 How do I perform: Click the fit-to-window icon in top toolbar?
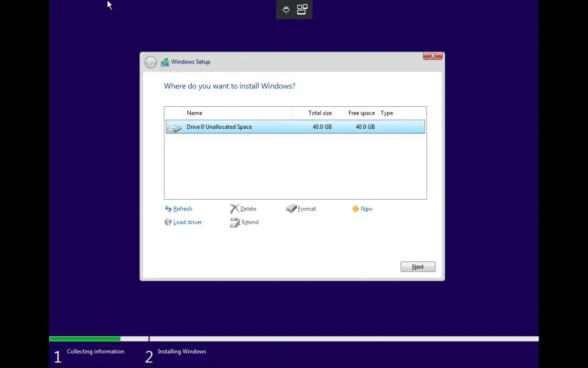point(286,10)
